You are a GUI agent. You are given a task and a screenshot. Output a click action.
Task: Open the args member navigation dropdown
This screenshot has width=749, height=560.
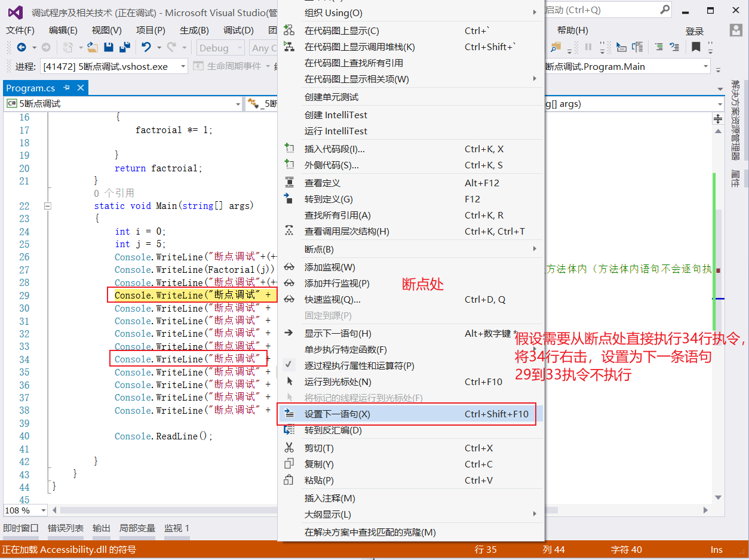coord(719,104)
